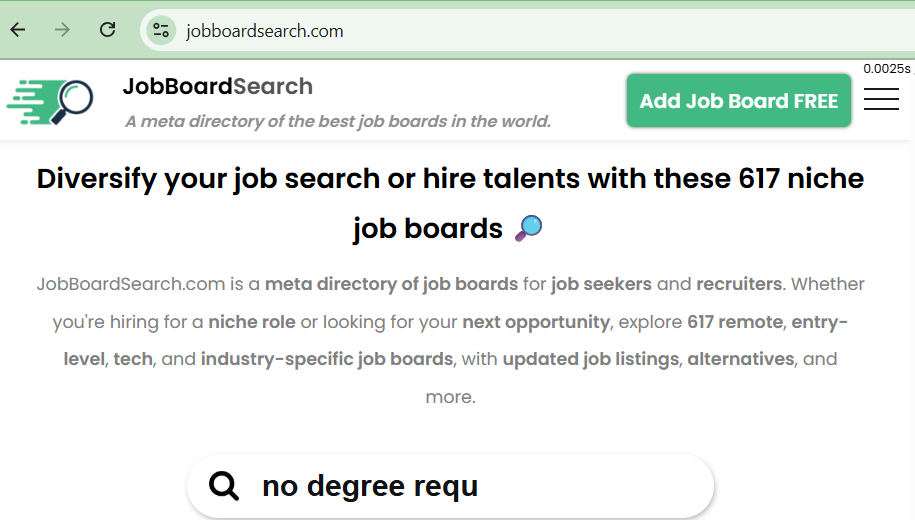Click the browser back arrow
Screen dimensions: 915x520
pyautogui.click(x=18, y=30)
